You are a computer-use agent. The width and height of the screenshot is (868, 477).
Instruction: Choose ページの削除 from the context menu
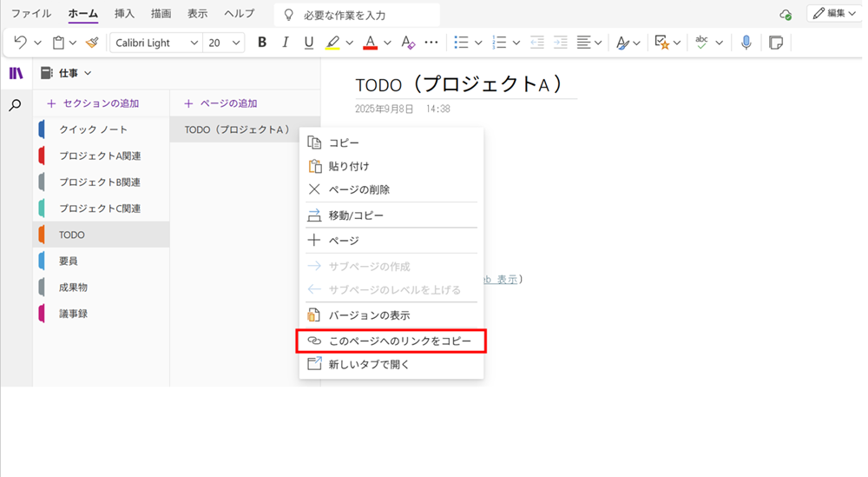coord(391,189)
